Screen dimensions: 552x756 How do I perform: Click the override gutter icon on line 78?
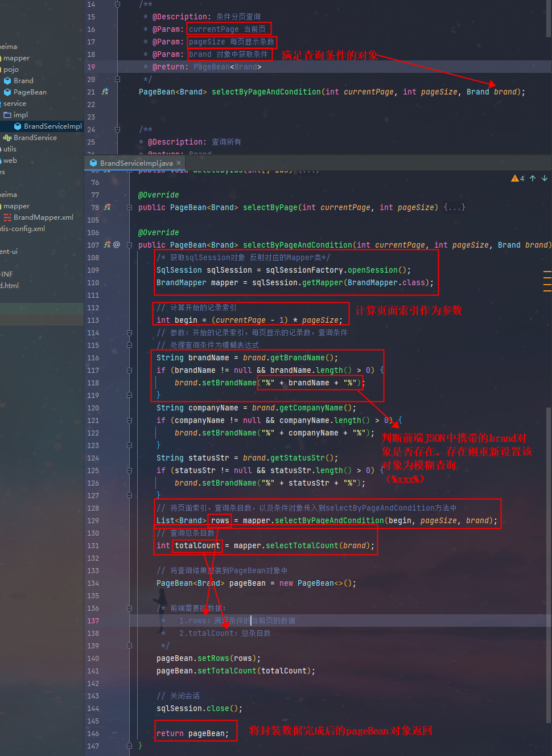(x=107, y=207)
